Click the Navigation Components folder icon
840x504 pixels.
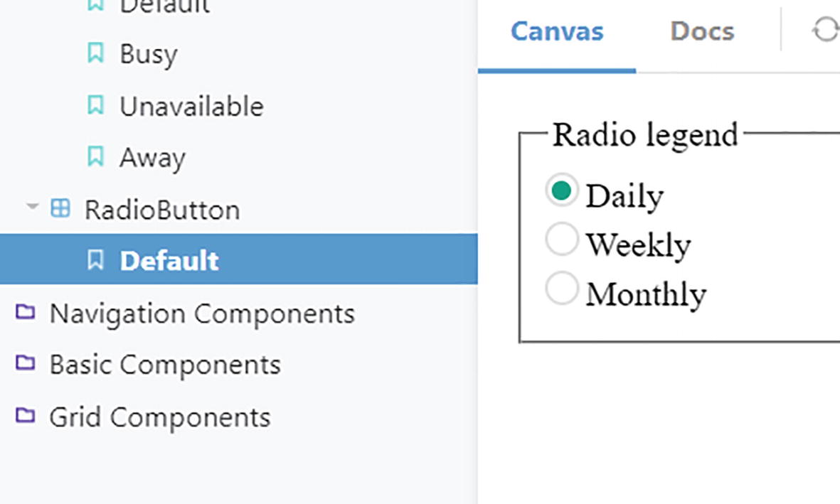26,312
